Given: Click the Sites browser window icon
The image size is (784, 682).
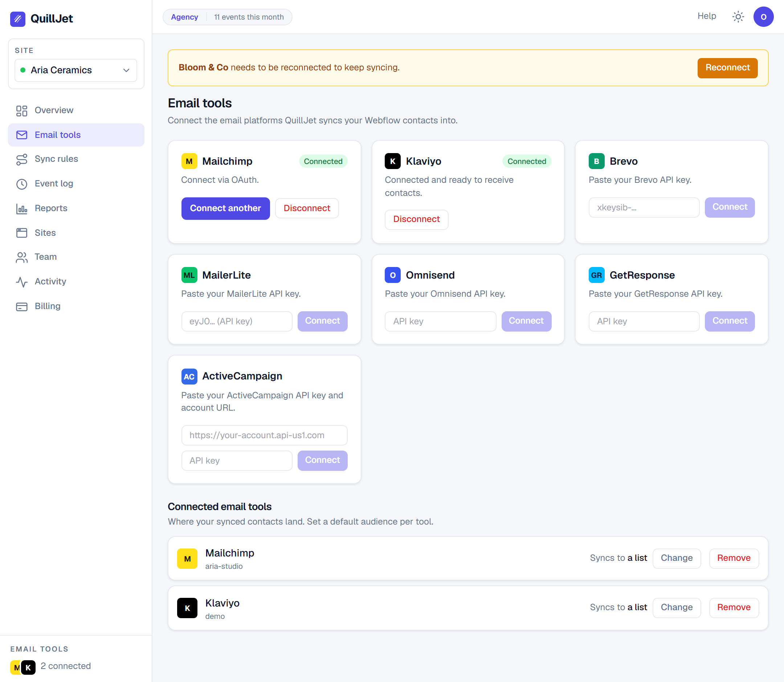Looking at the screenshot, I should click(22, 233).
